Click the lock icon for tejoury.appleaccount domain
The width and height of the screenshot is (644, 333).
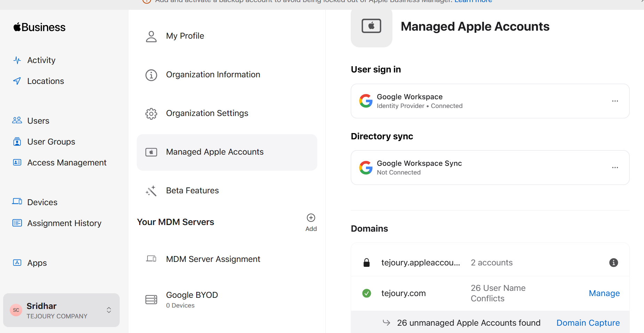click(x=367, y=263)
